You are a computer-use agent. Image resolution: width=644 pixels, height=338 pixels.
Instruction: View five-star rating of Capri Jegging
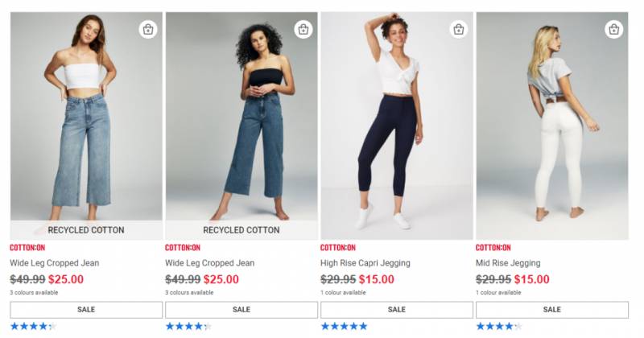(x=344, y=327)
